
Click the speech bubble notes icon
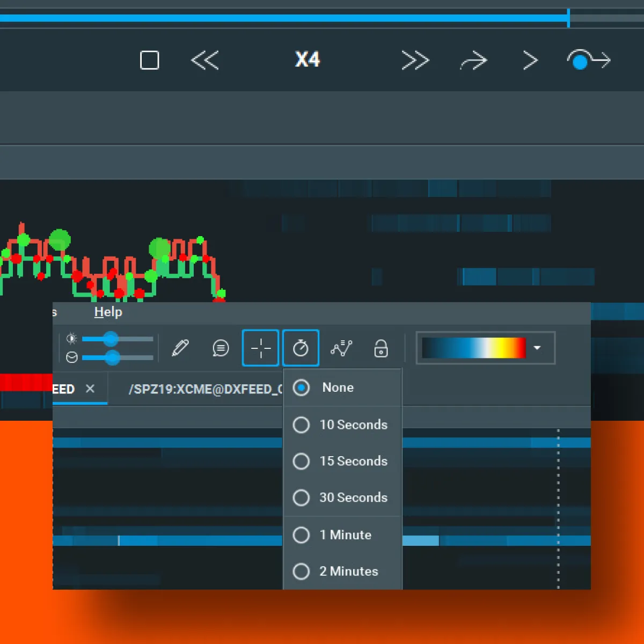tap(221, 348)
